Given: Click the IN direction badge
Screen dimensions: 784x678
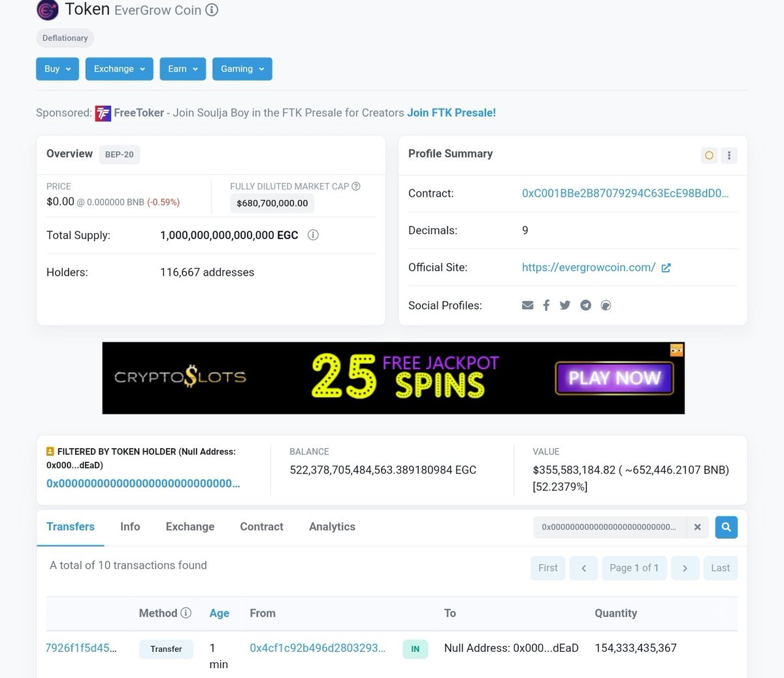Looking at the screenshot, I should pos(416,649).
